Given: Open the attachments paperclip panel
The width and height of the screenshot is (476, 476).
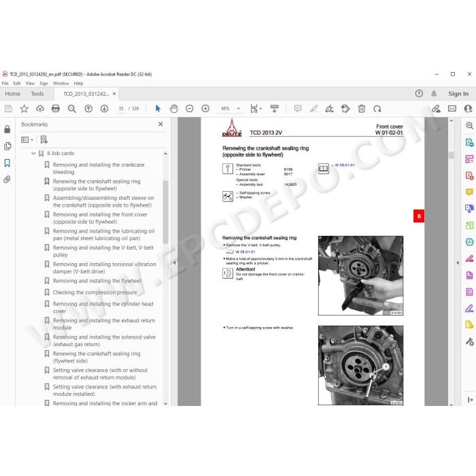Looking at the screenshot, I should [7, 180].
